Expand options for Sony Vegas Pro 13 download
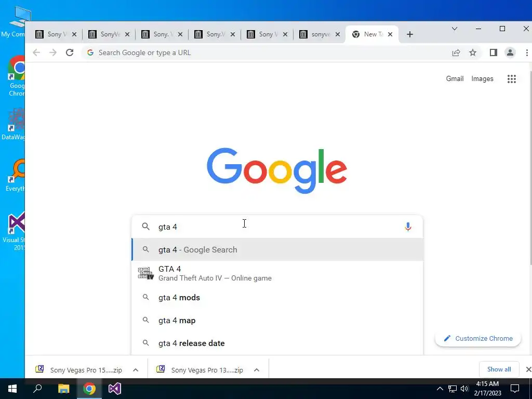This screenshot has height=399, width=532. [257, 370]
